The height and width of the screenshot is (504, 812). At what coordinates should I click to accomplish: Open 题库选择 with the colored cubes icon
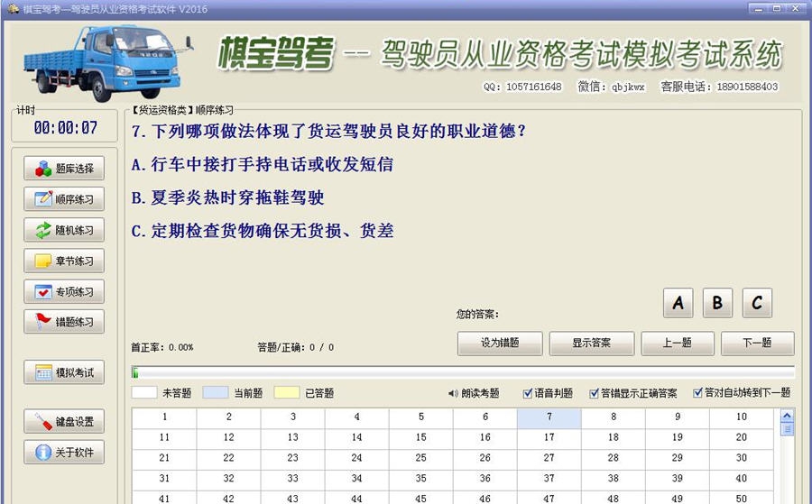pyautogui.click(x=64, y=169)
